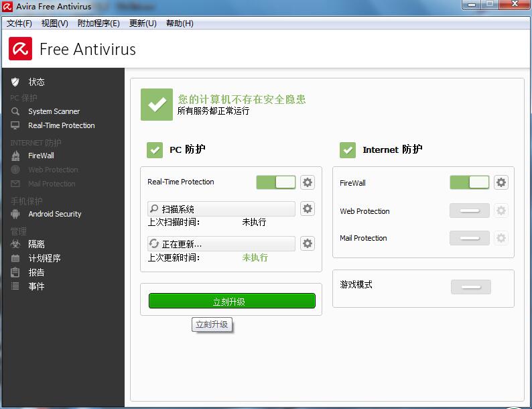Open the 更新(U) menu

[143, 23]
